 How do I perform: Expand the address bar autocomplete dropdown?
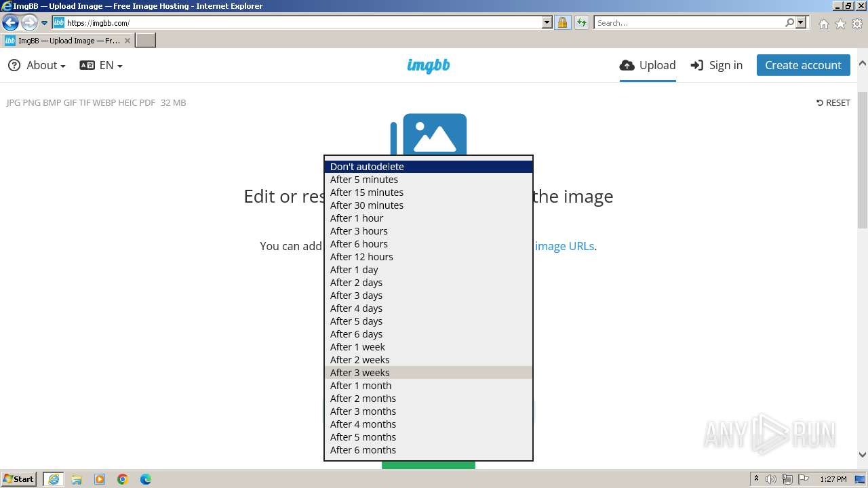547,23
